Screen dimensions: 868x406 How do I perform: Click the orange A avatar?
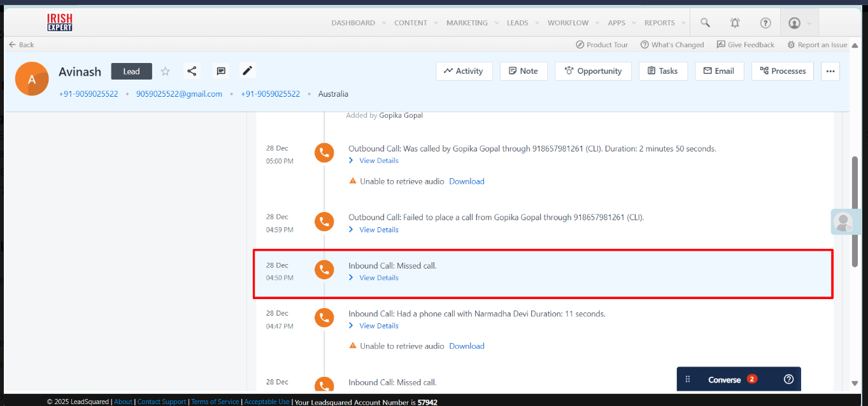pyautogui.click(x=32, y=80)
